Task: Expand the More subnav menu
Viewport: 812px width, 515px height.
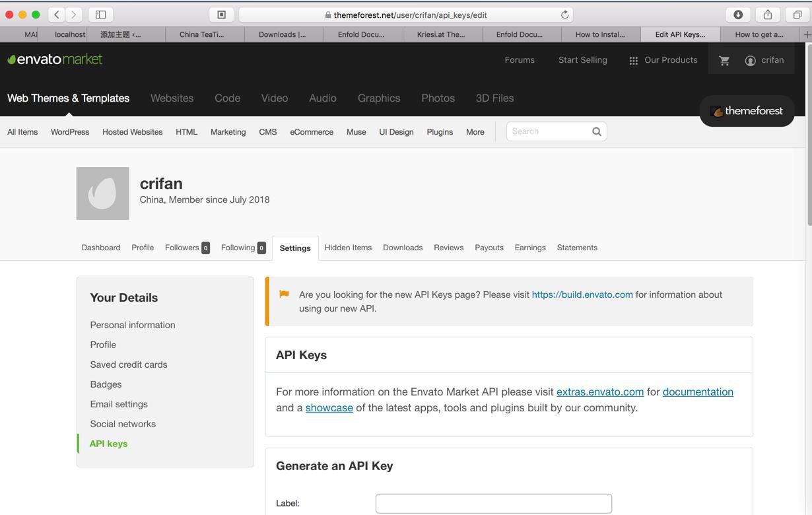Action: 475,132
